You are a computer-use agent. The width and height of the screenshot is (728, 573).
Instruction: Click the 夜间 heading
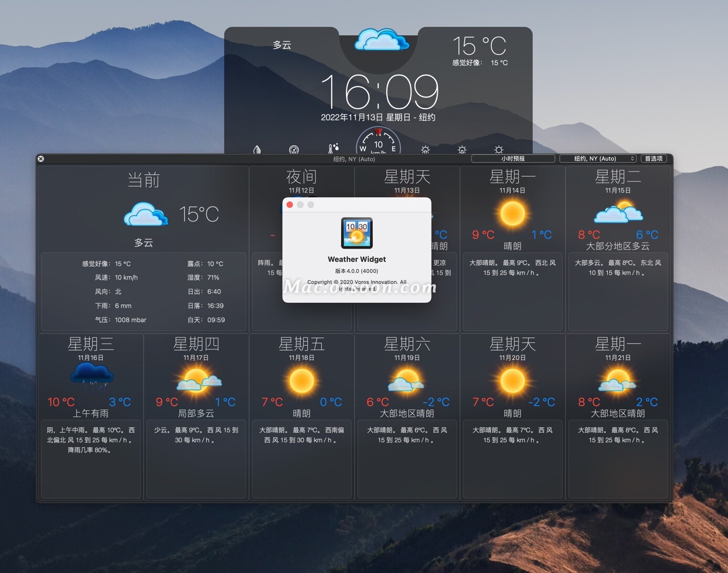(x=301, y=177)
